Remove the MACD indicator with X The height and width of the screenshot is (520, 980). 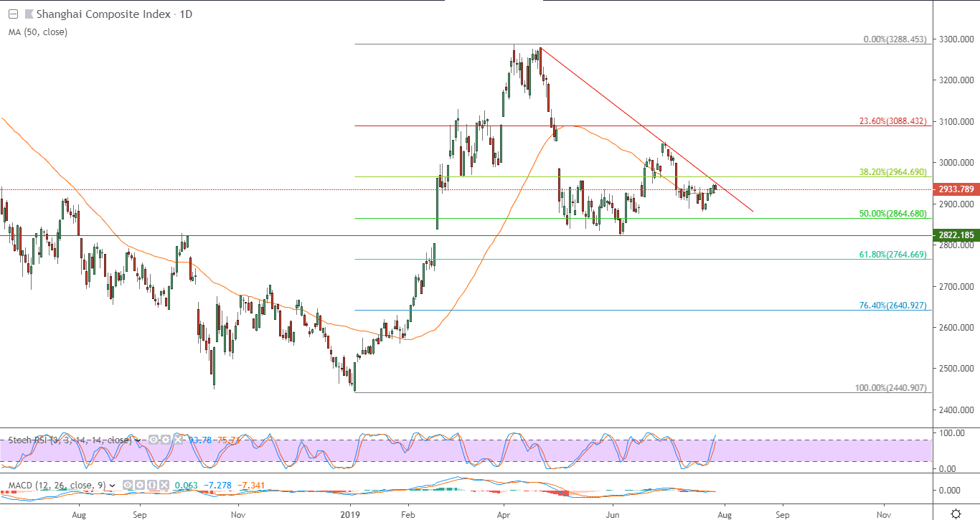tap(164, 486)
